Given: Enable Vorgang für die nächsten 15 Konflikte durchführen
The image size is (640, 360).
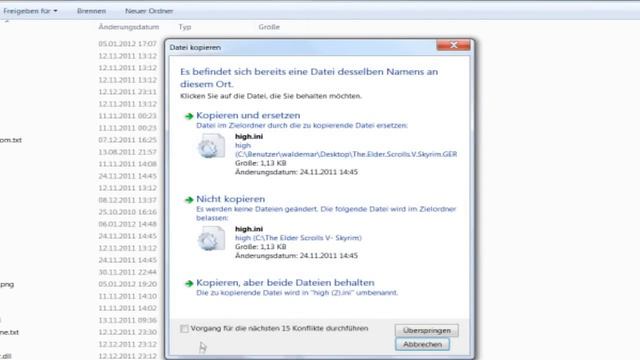Looking at the screenshot, I should pyautogui.click(x=184, y=329).
